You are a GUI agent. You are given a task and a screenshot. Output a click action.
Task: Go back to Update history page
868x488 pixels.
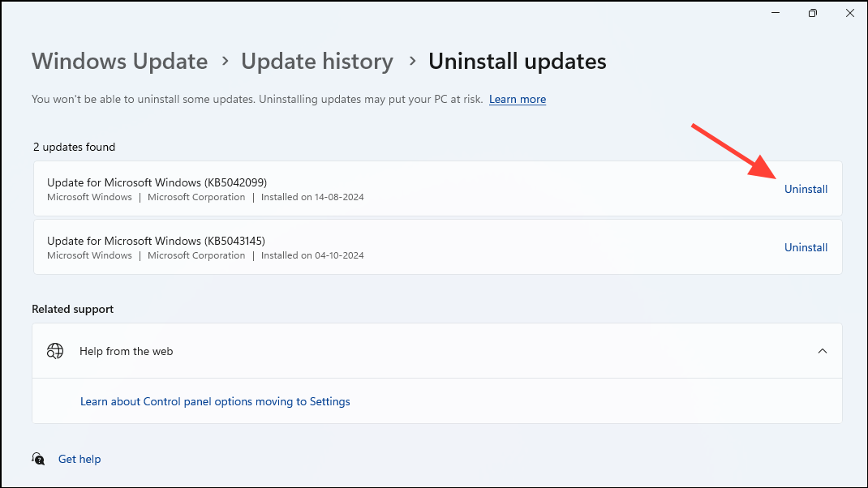tap(316, 61)
